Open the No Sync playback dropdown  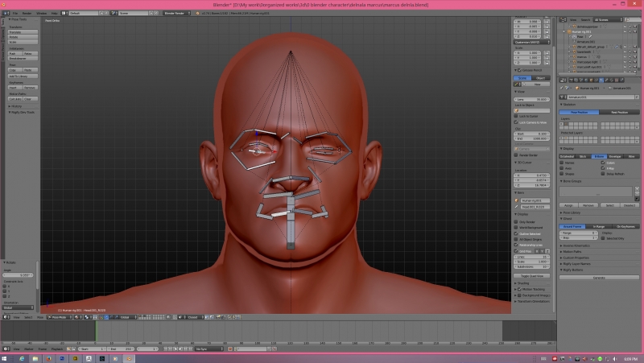click(x=208, y=349)
